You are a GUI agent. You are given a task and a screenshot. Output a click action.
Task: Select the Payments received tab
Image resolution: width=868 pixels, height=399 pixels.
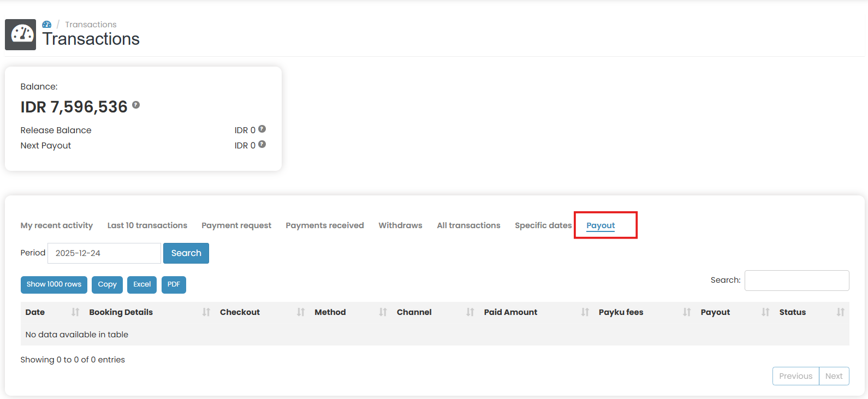325,225
